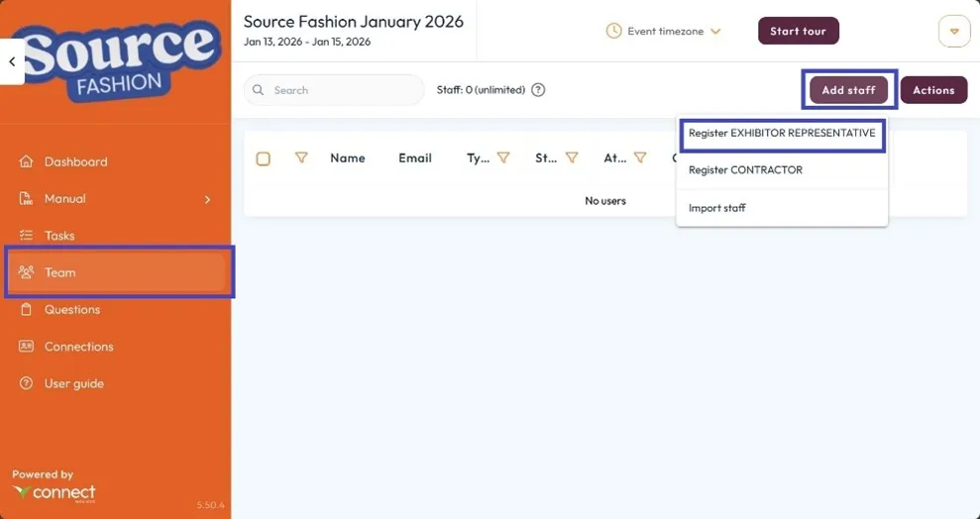Collapse the sidebar with the back arrow
The image size is (980, 519).
click(12, 61)
